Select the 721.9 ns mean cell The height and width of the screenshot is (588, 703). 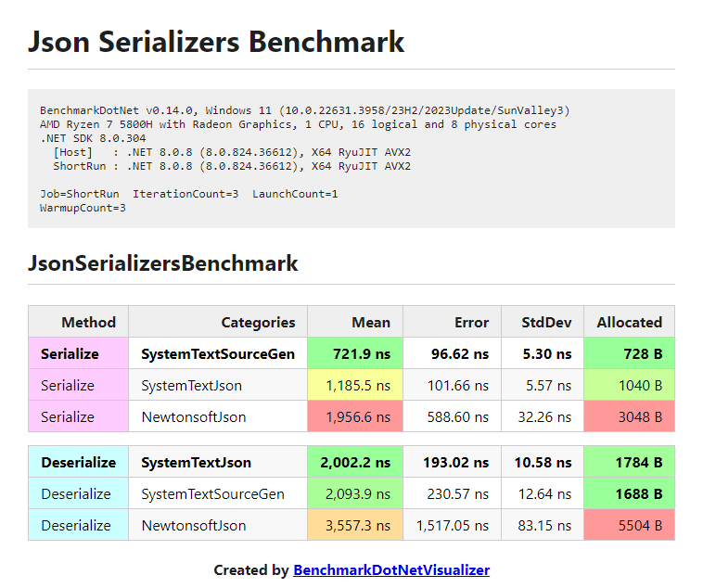click(x=355, y=353)
